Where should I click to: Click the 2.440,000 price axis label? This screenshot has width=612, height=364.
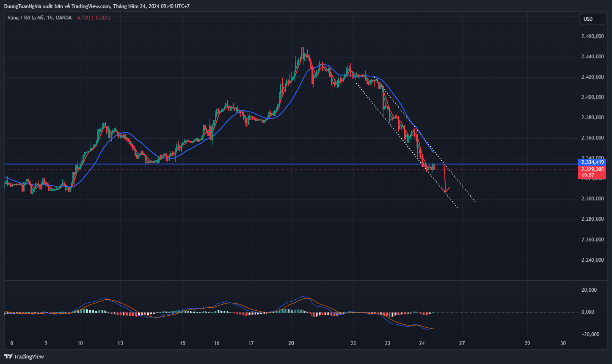[593, 57]
